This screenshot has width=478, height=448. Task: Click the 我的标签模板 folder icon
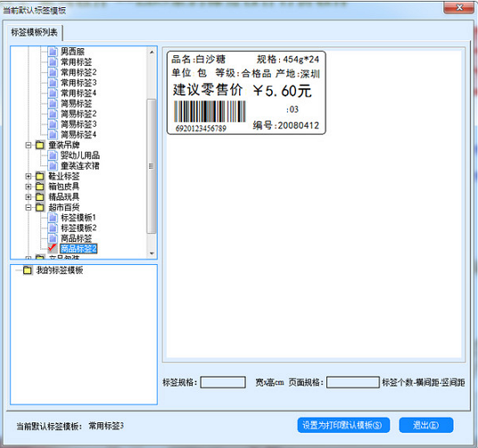coord(28,270)
